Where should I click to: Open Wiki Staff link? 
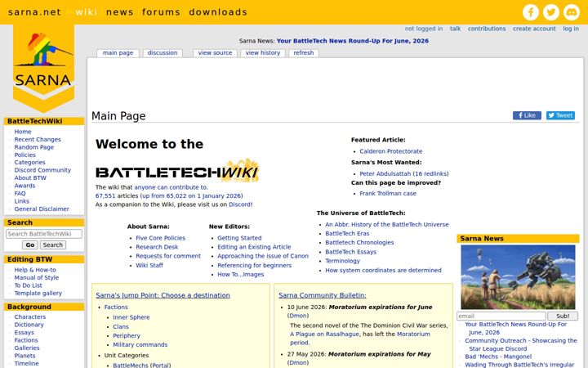pos(149,266)
